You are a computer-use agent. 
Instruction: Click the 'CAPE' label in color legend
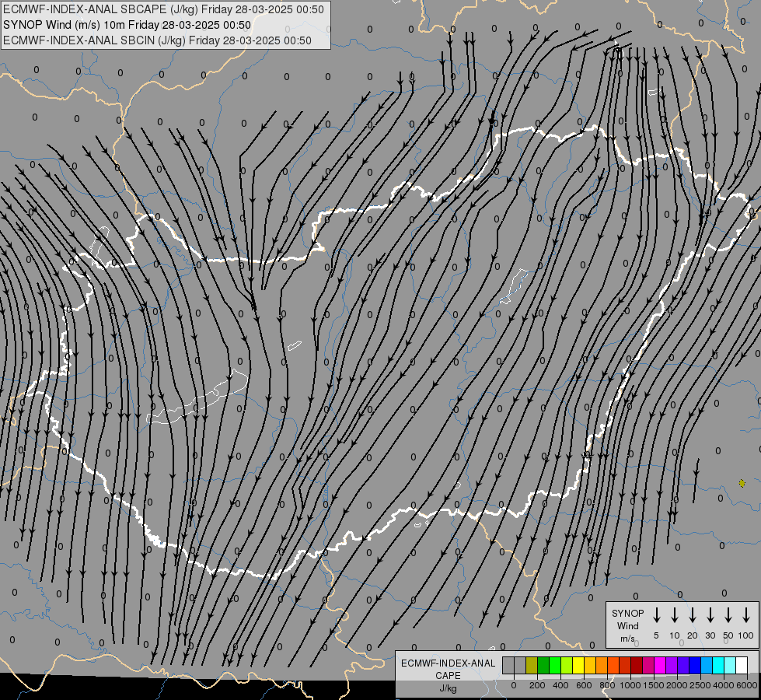coord(448,676)
